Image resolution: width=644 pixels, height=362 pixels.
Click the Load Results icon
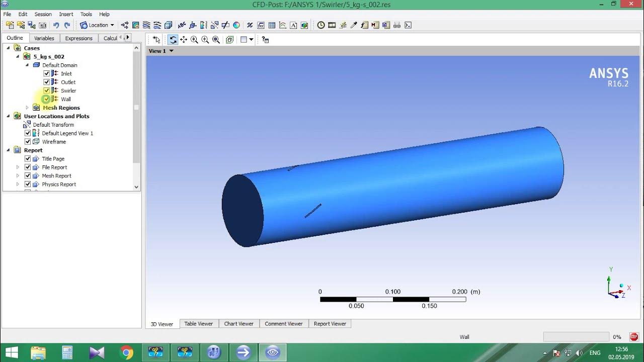10,25
